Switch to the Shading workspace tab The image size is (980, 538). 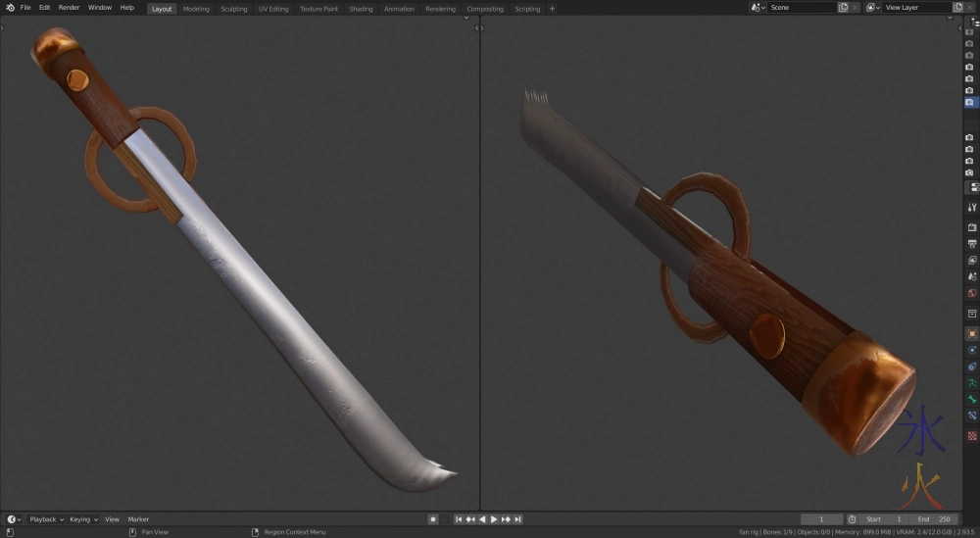(x=361, y=9)
